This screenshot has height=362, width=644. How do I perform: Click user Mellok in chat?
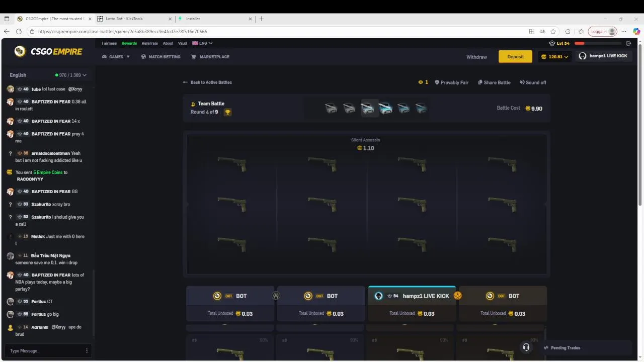[x=38, y=236]
